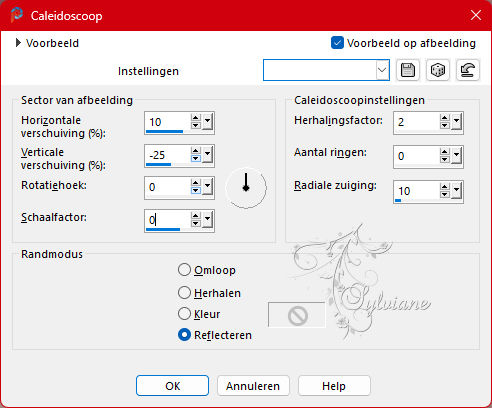Open the Schaalfactor slider dropdown arrow

(208, 220)
